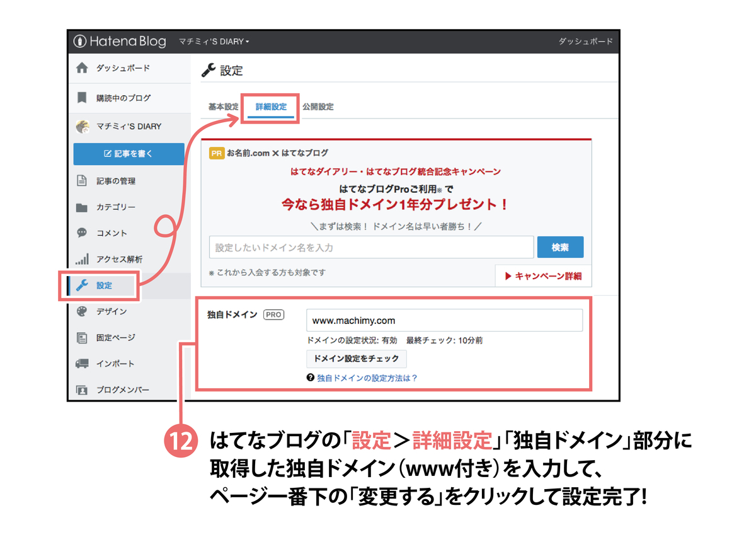Click the truck icon for インポート
756x537 pixels.
point(82,364)
